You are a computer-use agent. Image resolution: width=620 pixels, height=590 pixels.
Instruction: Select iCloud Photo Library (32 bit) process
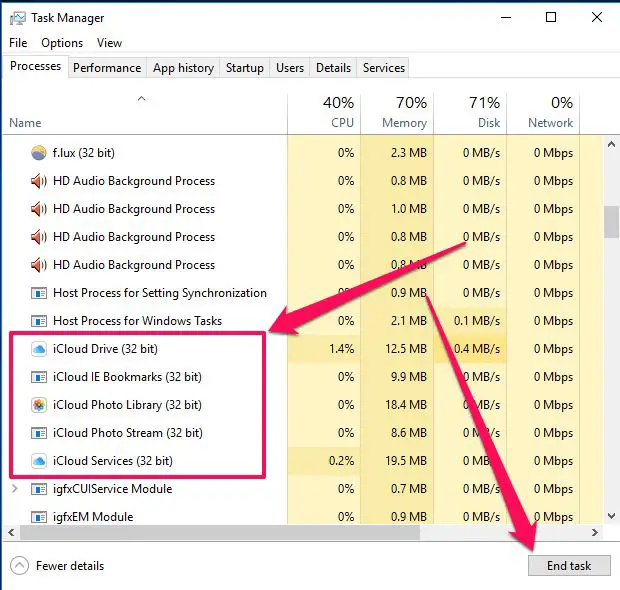(x=127, y=405)
